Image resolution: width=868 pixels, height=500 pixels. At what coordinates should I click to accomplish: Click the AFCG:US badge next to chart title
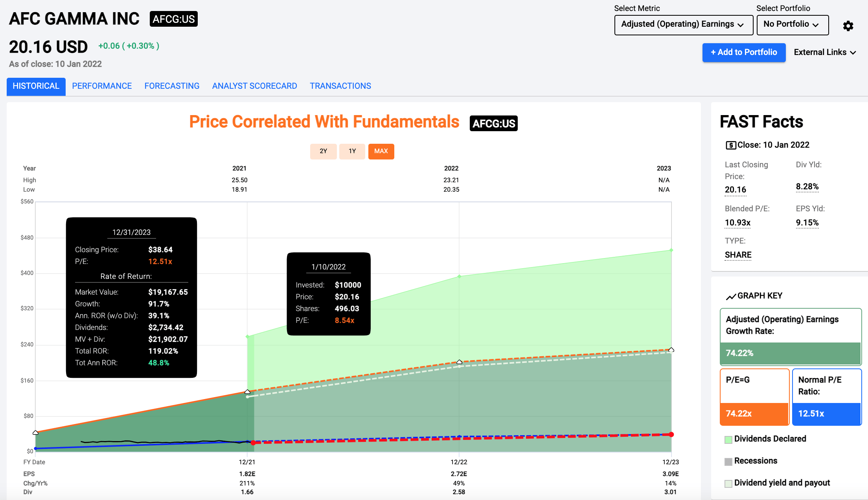(493, 123)
